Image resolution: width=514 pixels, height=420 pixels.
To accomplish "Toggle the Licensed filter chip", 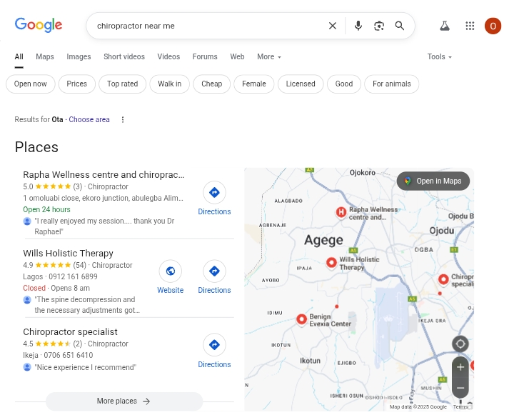I will point(301,84).
